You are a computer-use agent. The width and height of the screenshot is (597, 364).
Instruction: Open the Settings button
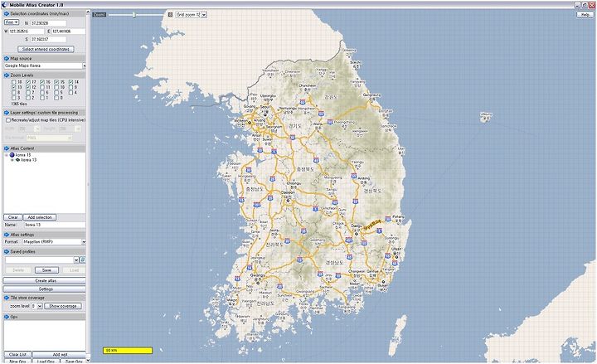pyautogui.click(x=44, y=289)
